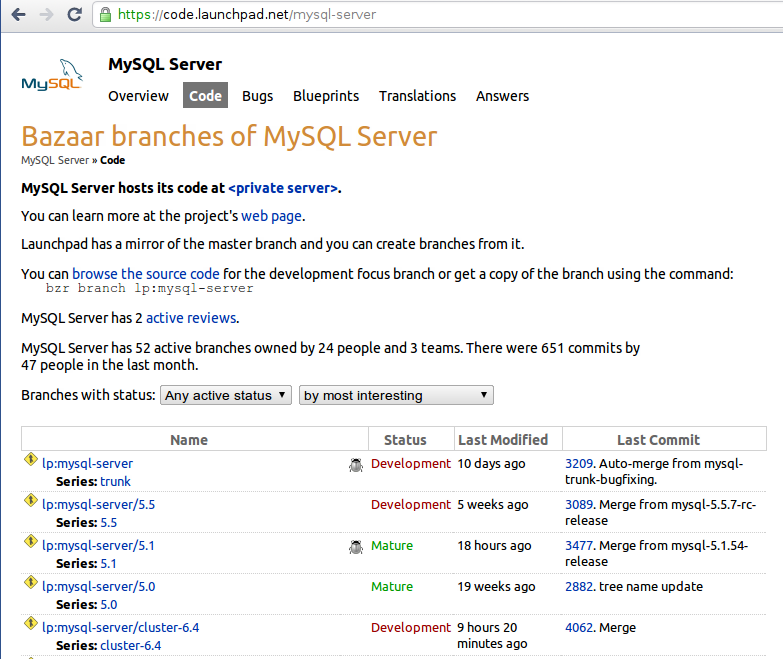This screenshot has width=783, height=659.
Task: Click the bug icon in lp:mysql-server/5.1 row
Action: pos(356,547)
